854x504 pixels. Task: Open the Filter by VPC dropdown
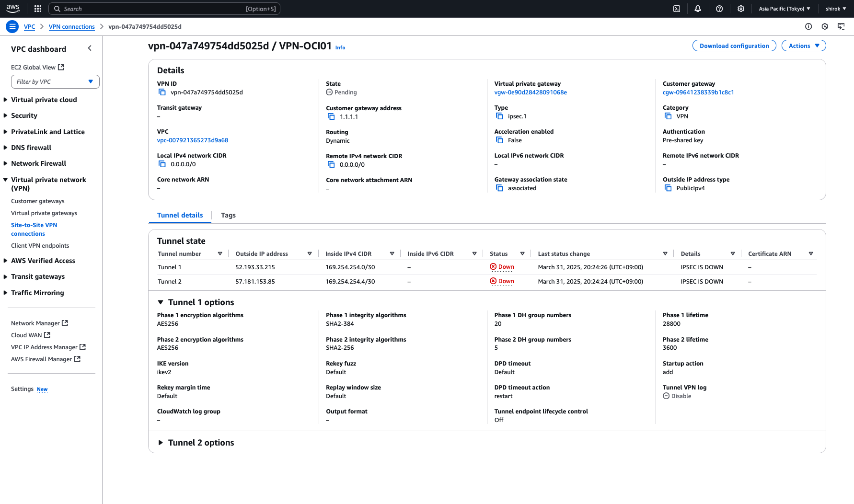coord(55,82)
